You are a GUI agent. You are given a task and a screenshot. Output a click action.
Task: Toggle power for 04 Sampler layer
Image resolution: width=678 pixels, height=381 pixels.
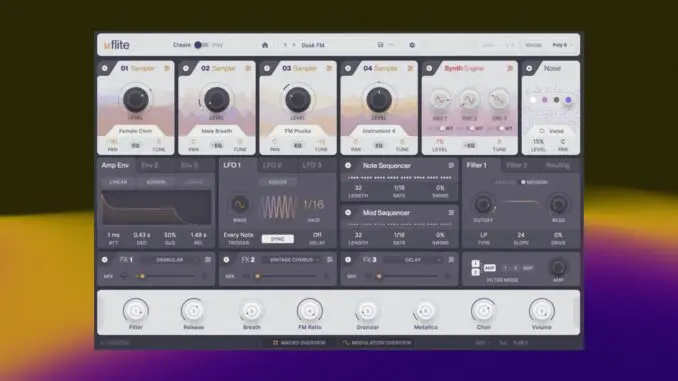(348, 68)
